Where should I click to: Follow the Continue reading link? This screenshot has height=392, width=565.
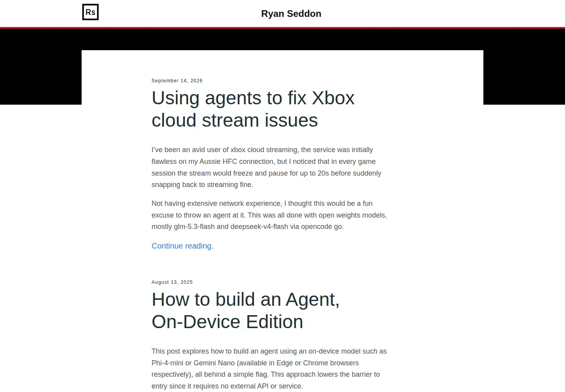pos(182,246)
